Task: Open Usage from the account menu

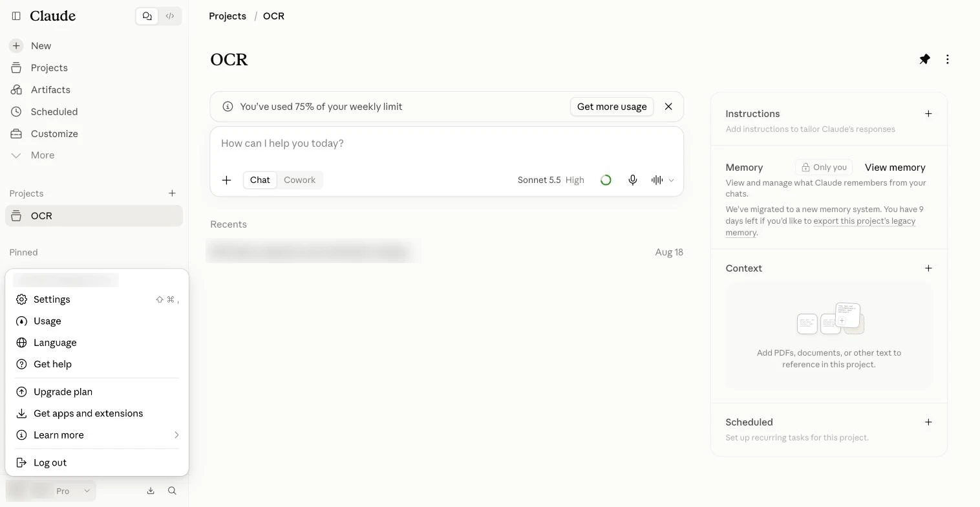Action: (97, 321)
